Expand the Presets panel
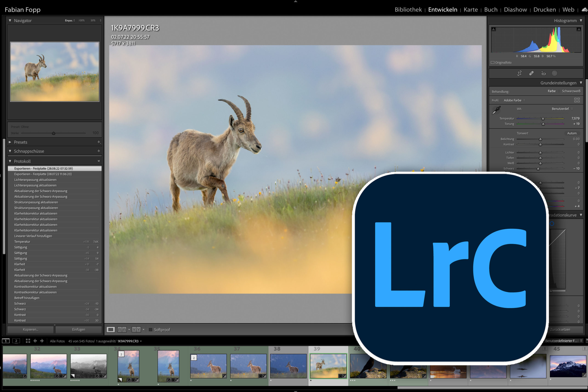588x392 pixels. 10,142
